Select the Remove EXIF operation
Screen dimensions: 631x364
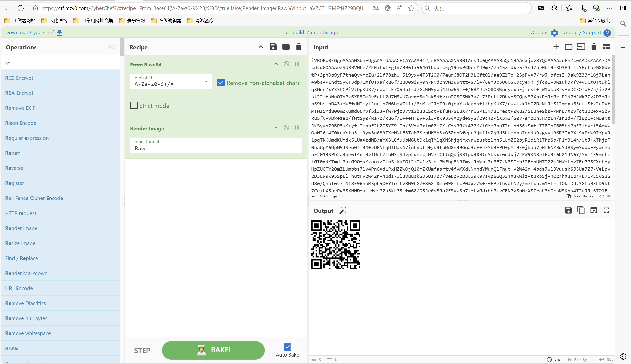coord(61,108)
